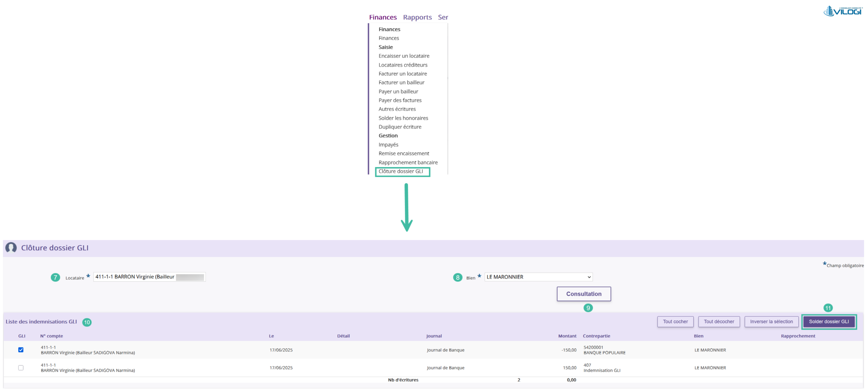Image resolution: width=868 pixels, height=389 pixels.
Task: Click the Contrepartie column header
Action: (x=596, y=336)
